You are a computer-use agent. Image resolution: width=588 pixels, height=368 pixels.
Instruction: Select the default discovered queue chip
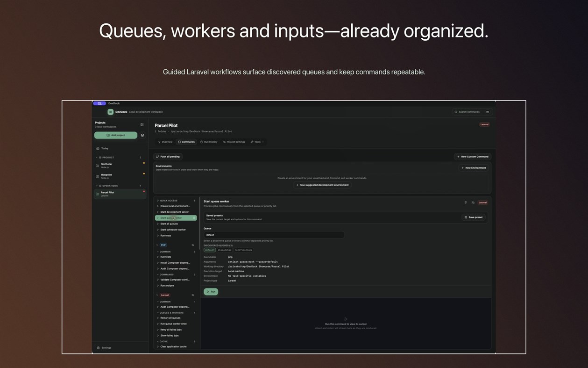[x=210, y=250]
